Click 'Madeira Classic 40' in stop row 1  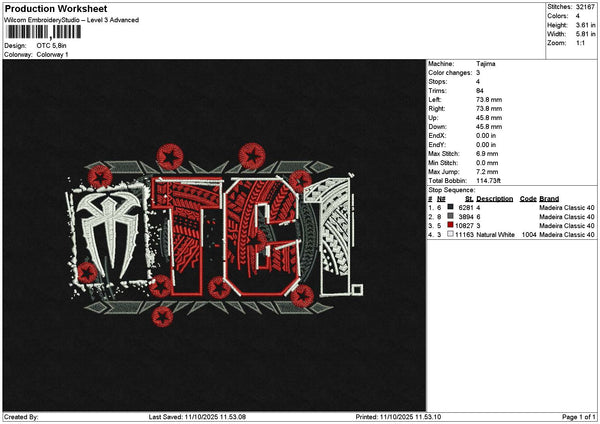tap(567, 208)
